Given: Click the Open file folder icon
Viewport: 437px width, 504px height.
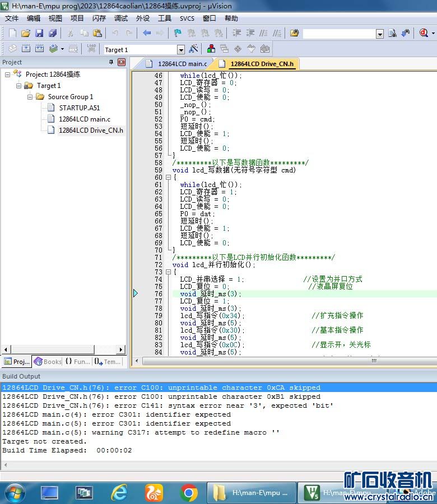Looking at the screenshot, I should 26,34.
